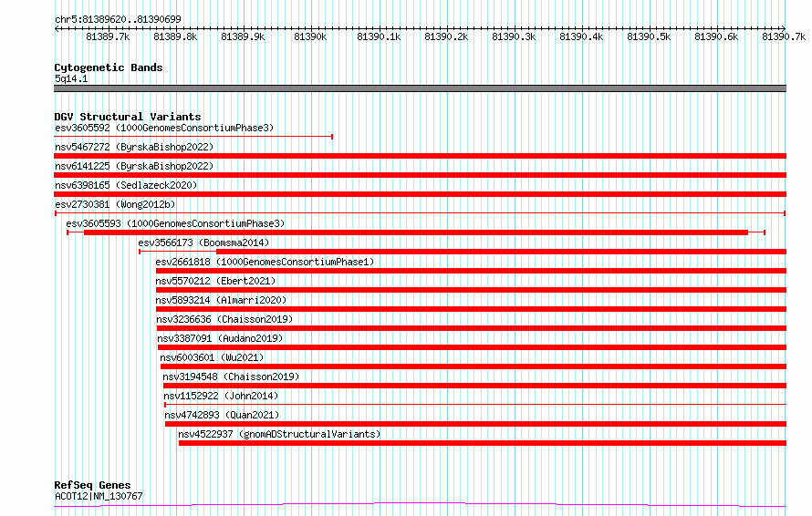Click the 81390k ruler label
Screen dimensions: 812x516
tap(310, 36)
